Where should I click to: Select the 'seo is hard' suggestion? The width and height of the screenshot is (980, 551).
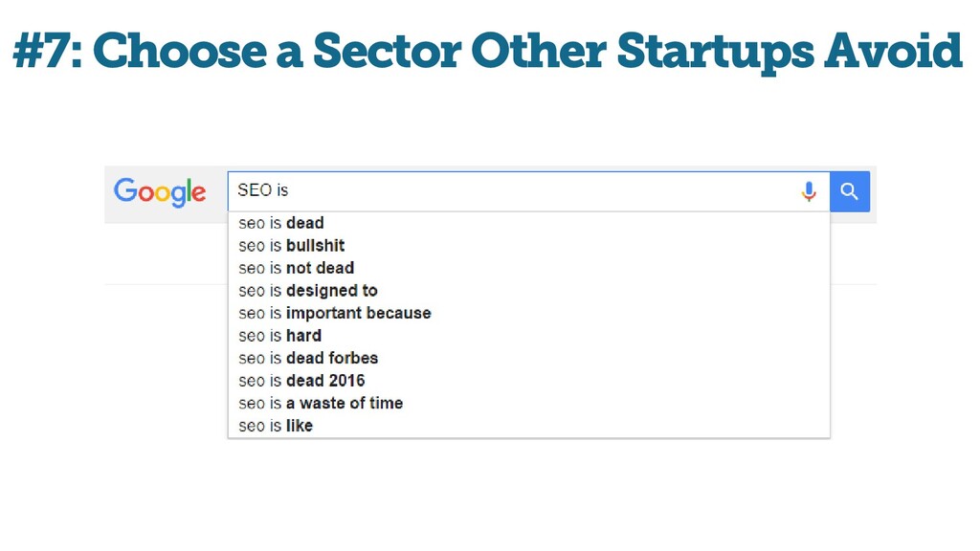pyautogui.click(x=528, y=336)
